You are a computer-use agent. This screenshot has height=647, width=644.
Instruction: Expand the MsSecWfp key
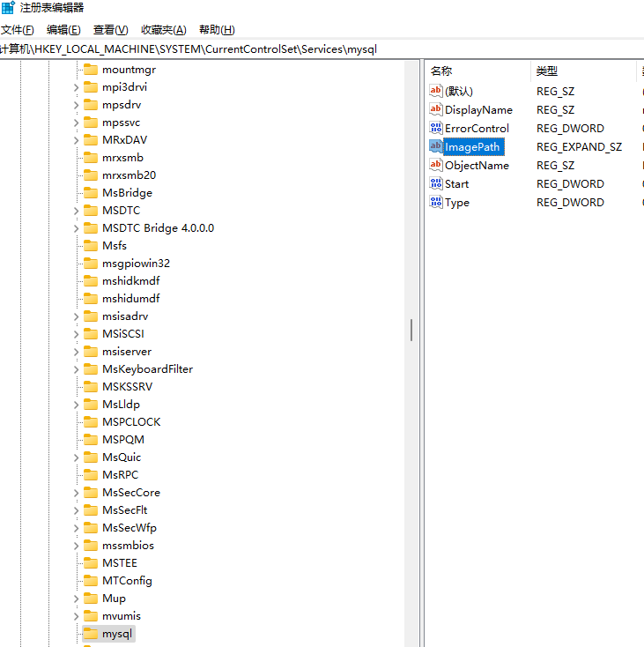pos(77,528)
